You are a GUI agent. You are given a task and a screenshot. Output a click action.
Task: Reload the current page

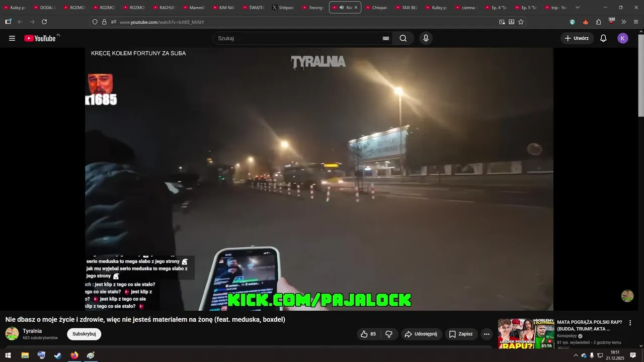tap(44, 22)
